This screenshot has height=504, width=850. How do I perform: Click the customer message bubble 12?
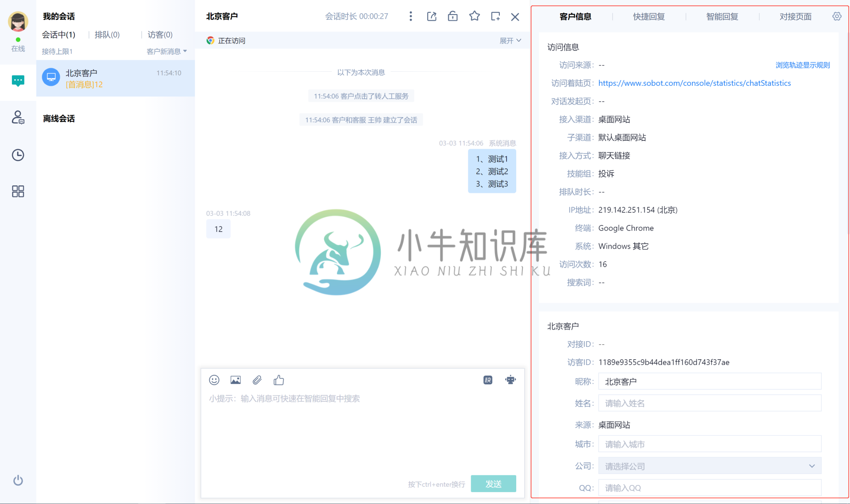(218, 229)
